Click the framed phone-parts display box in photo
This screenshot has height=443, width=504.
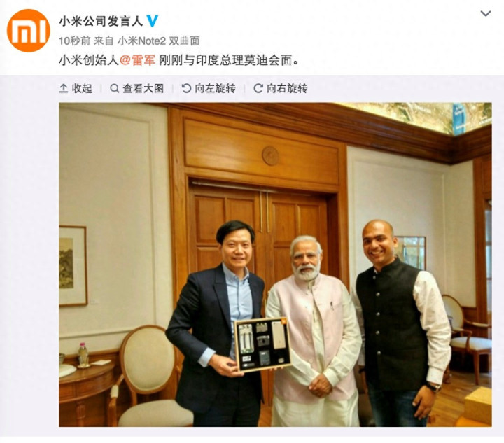[x=262, y=344]
